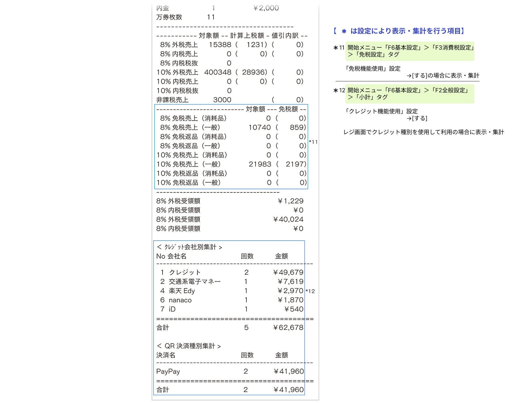
Task: Click the ¥40,024 tax received amount
Action: [288, 220]
